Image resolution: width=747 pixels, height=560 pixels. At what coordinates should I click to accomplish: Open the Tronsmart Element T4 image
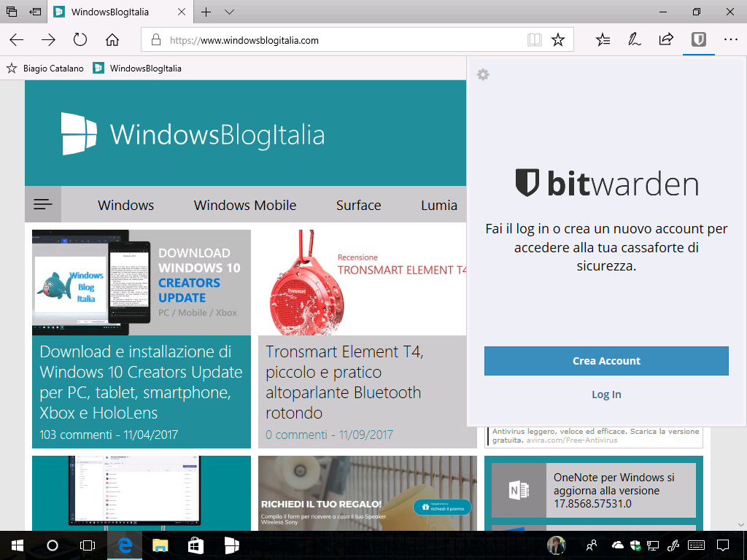point(362,283)
